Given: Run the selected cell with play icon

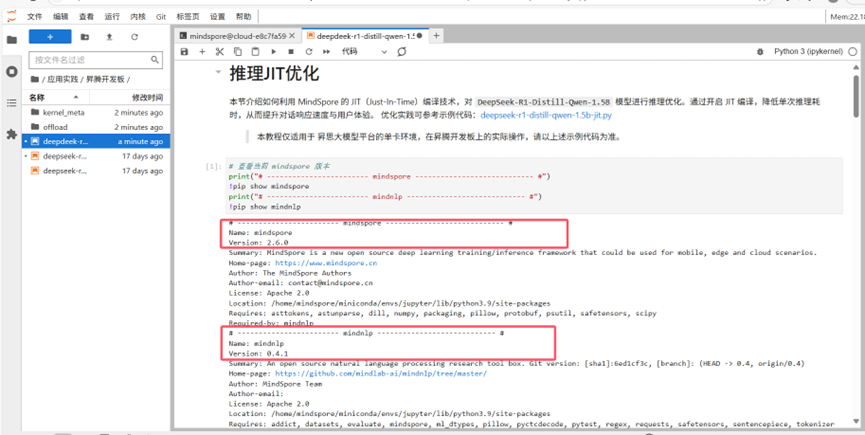Looking at the screenshot, I should [273, 52].
